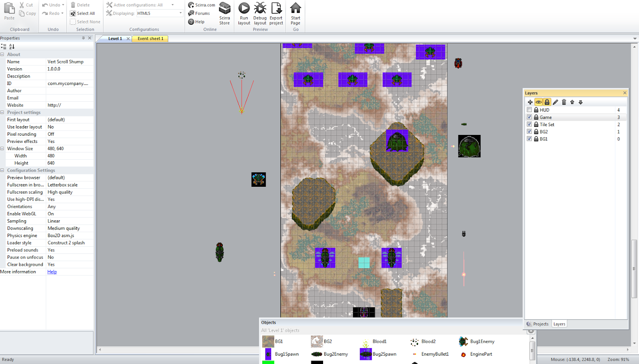This screenshot has width=639, height=364.
Task: Select the Bug2Enemy object thumbnail
Action: 317,354
